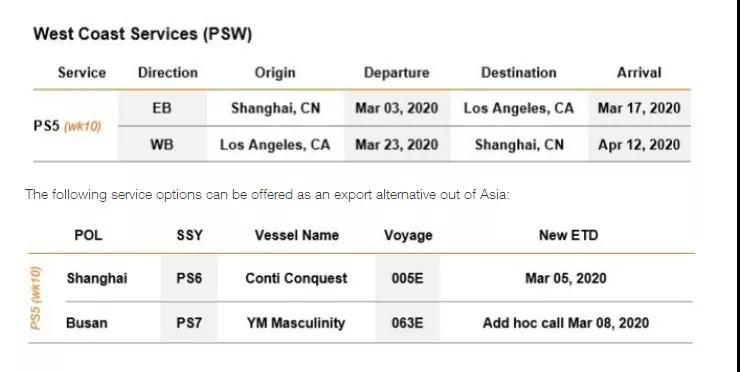The height and width of the screenshot is (372, 740).
Task: Click the Apr 12, 2020 arrival date
Action: [639, 144]
